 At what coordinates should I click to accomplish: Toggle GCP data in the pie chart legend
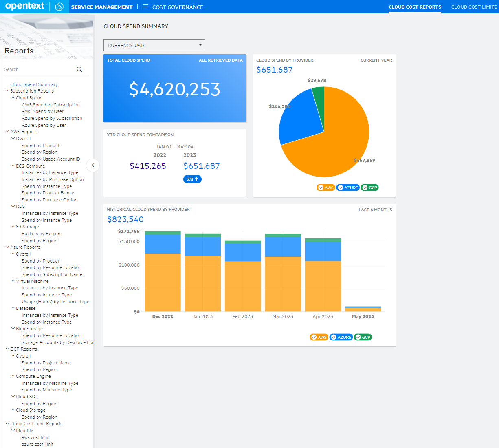point(369,188)
